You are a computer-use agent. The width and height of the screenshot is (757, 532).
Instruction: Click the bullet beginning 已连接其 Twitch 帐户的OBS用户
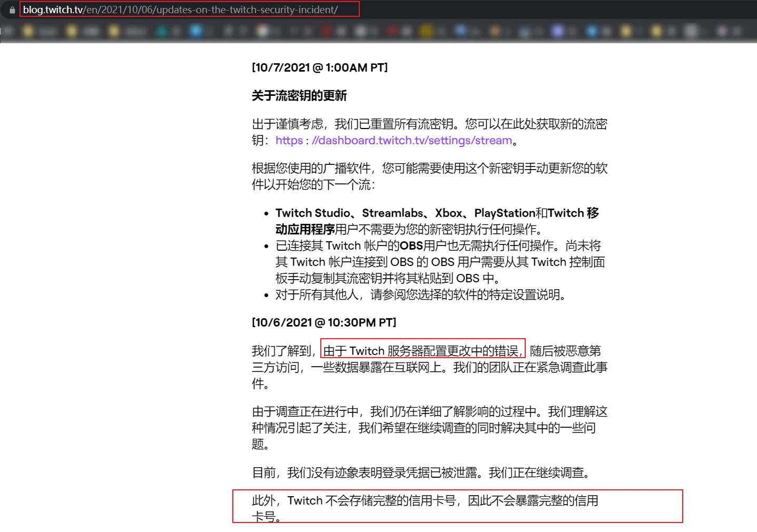pyautogui.click(x=440, y=262)
